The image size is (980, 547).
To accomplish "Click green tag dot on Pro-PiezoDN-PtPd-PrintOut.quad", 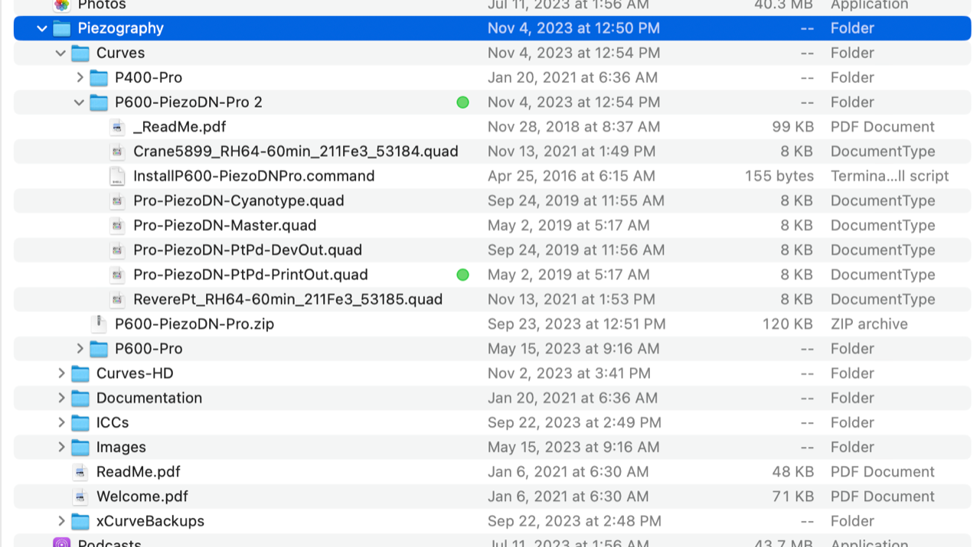I will [462, 275].
